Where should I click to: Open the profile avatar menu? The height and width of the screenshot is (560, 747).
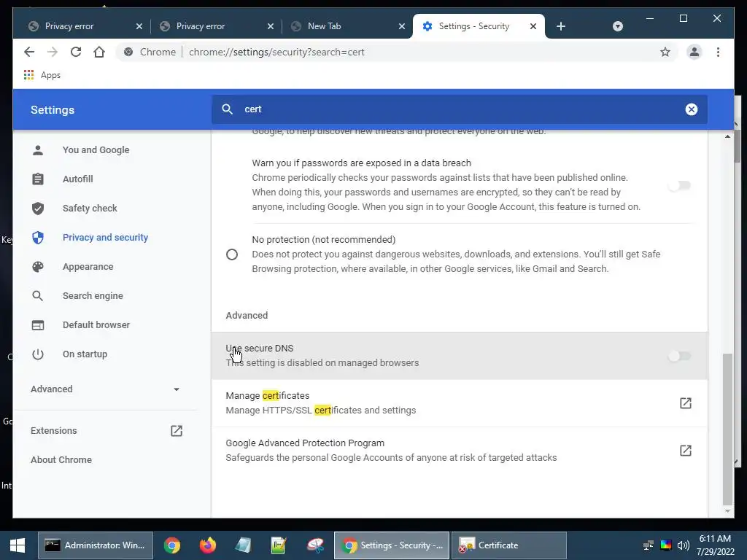[694, 52]
